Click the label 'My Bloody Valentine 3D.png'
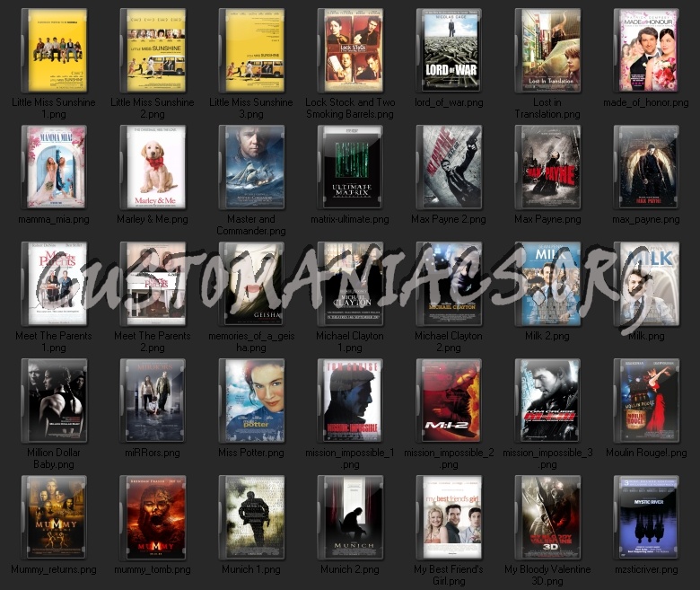 click(x=547, y=576)
